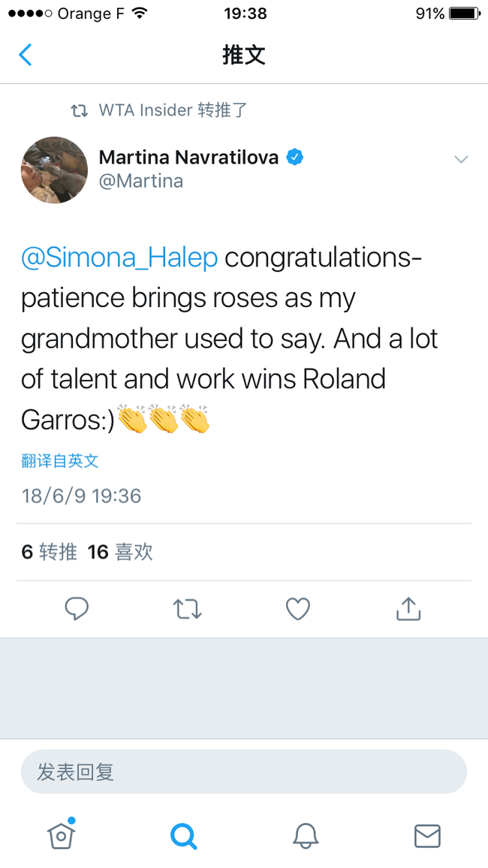Image resolution: width=488 pixels, height=868 pixels.
Task: View the 16 喜欢 likes list
Action: point(120,552)
